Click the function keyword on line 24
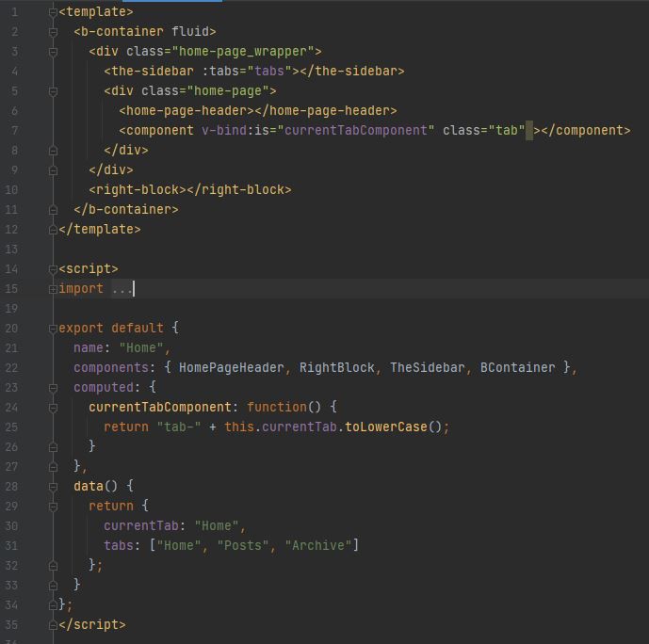The width and height of the screenshot is (649, 644). tap(277, 407)
